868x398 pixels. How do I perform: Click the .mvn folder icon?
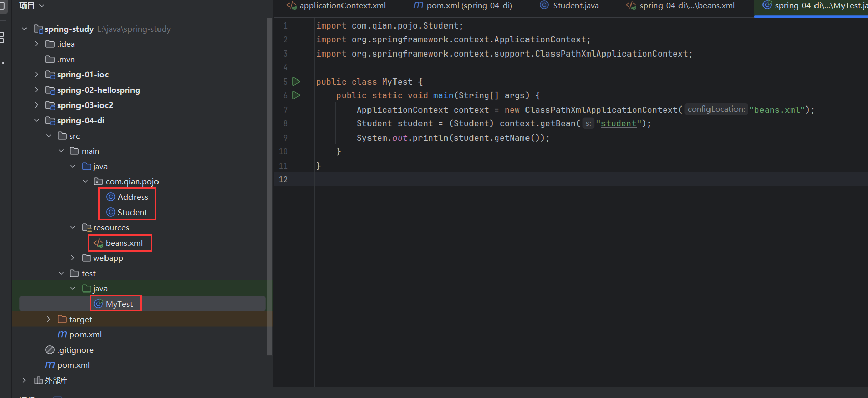[50, 59]
